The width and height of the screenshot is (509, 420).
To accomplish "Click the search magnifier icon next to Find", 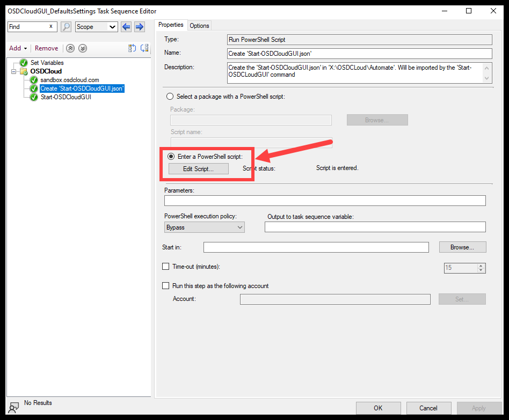I will 66,26.
